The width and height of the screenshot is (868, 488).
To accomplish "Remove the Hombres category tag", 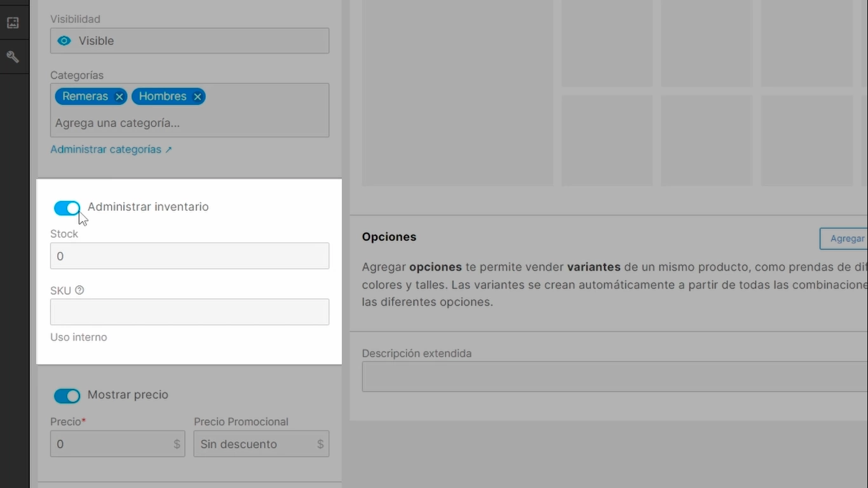I will click(197, 97).
